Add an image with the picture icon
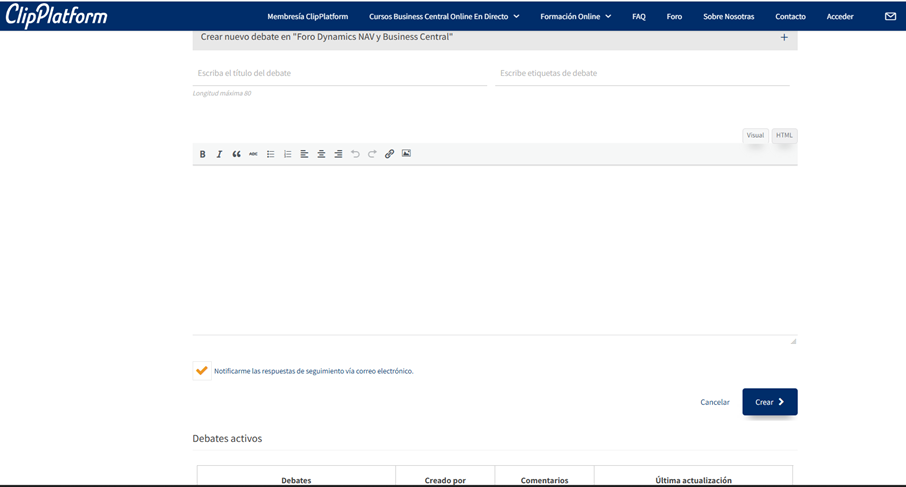Image resolution: width=906 pixels, height=487 pixels. (x=406, y=154)
